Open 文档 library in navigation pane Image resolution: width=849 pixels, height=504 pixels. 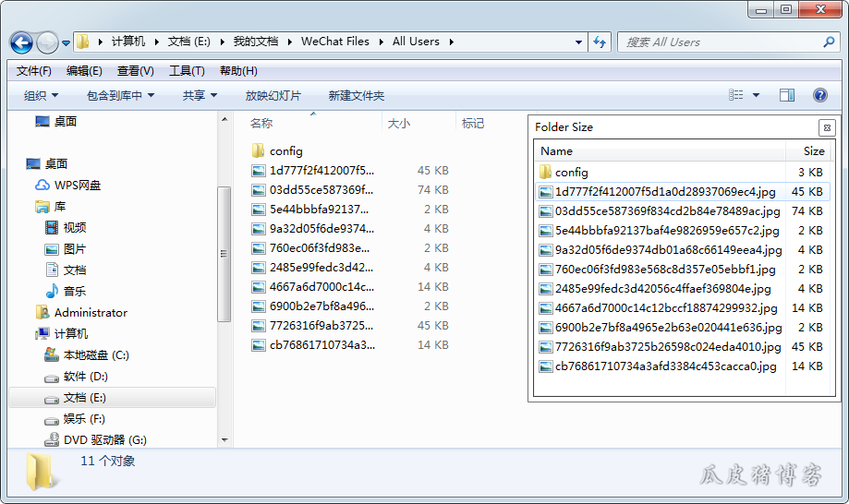[x=66, y=270]
